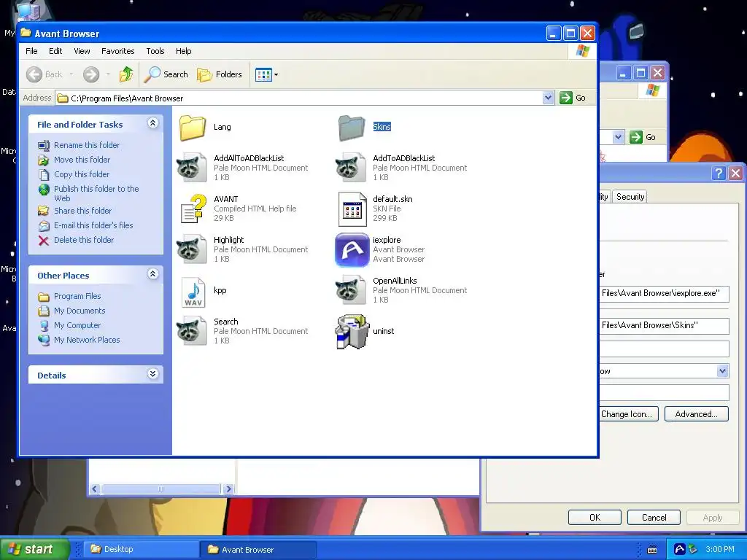Click the help question mark in properties dialog
This screenshot has height=560, width=747.
719,173
